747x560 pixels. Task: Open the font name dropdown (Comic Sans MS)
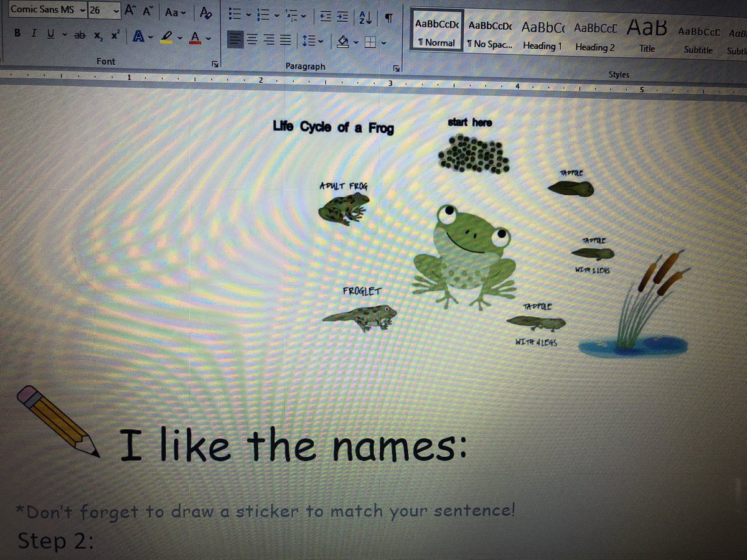point(83,11)
